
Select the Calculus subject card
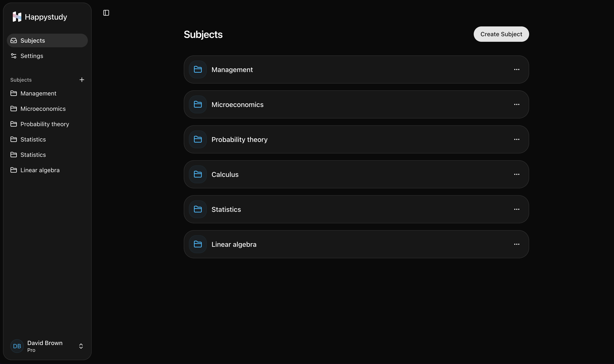[356, 174]
